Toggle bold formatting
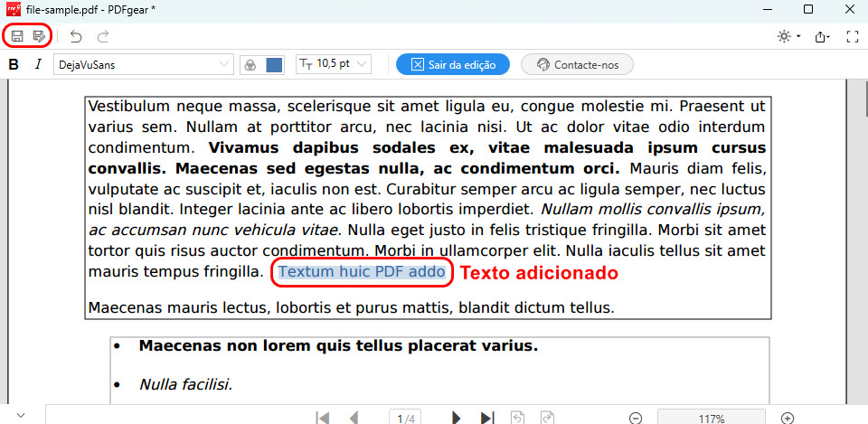 tap(14, 65)
